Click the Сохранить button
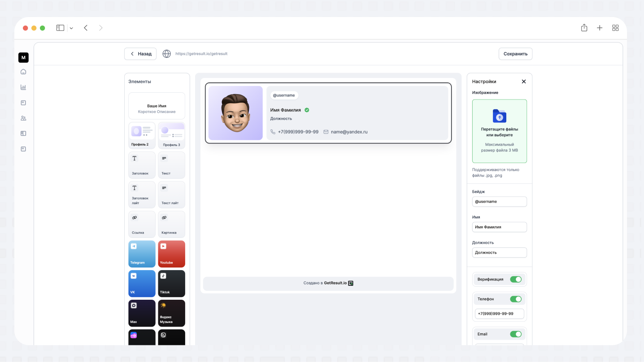 coord(515,54)
